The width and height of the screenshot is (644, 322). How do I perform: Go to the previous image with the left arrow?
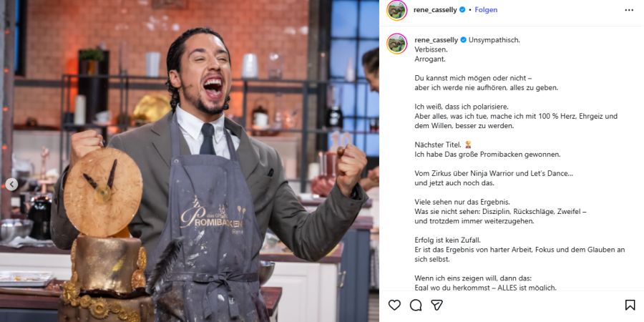click(11, 185)
